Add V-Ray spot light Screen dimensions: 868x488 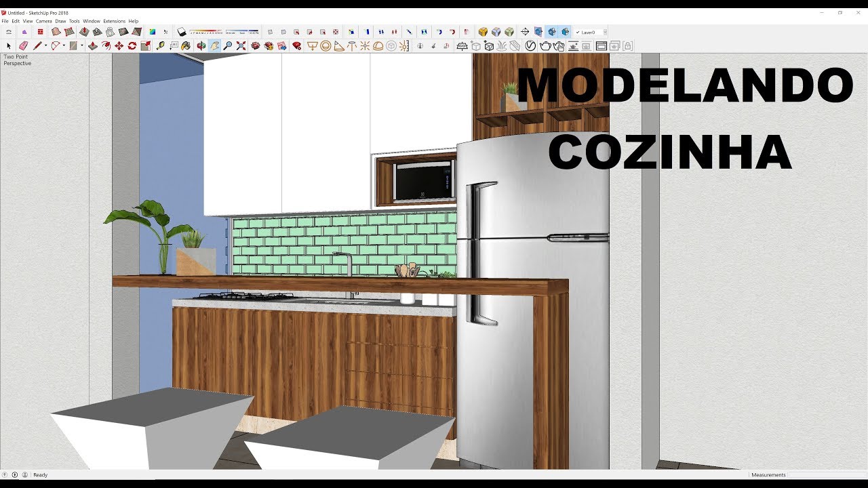338,45
